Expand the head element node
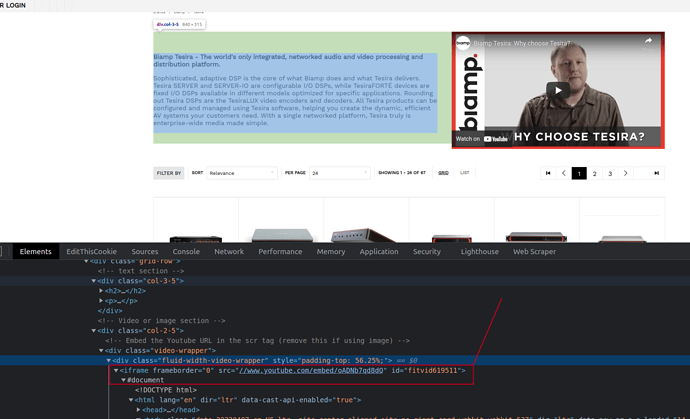 point(138,410)
